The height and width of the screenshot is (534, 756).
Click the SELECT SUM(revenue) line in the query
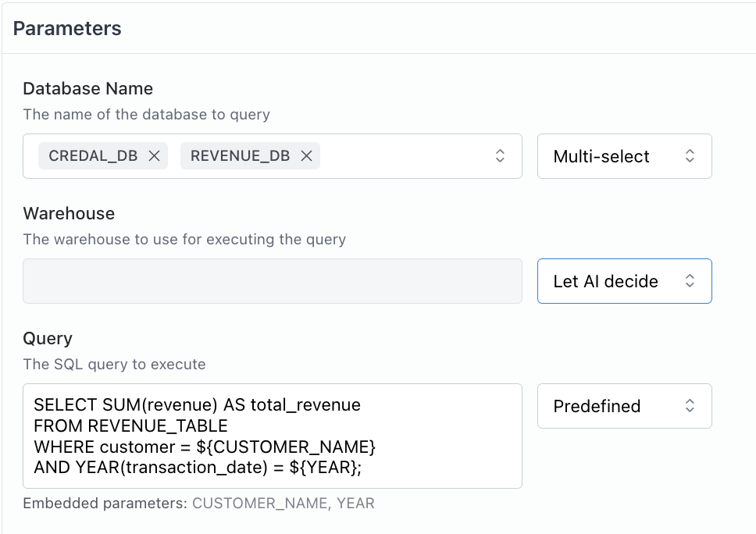coord(197,404)
